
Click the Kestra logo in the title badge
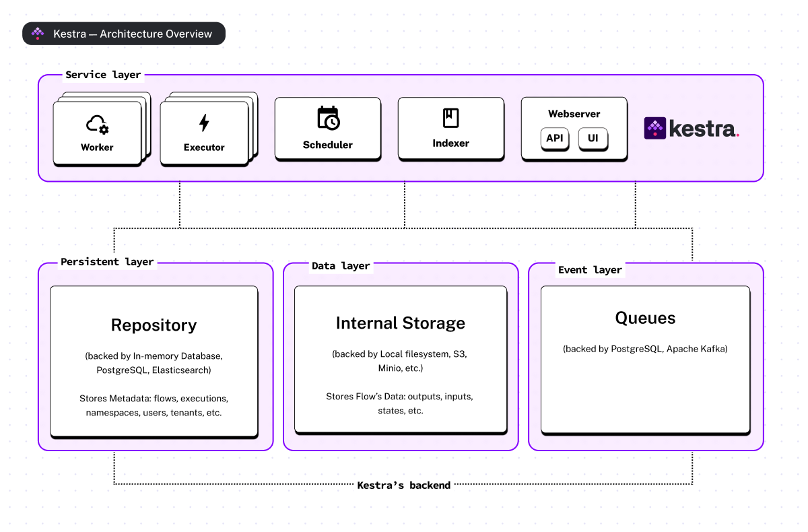pos(38,34)
